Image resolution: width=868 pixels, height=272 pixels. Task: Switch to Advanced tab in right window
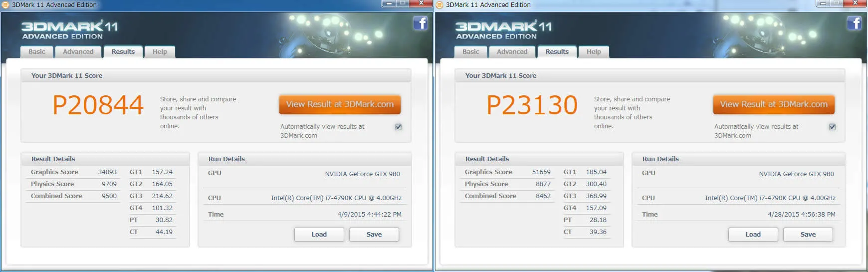click(512, 52)
